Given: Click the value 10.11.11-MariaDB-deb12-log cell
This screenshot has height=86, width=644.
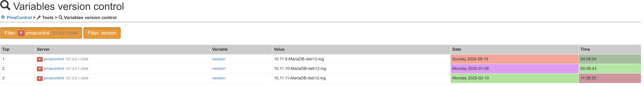Looking at the screenshot, I should coord(300,78).
